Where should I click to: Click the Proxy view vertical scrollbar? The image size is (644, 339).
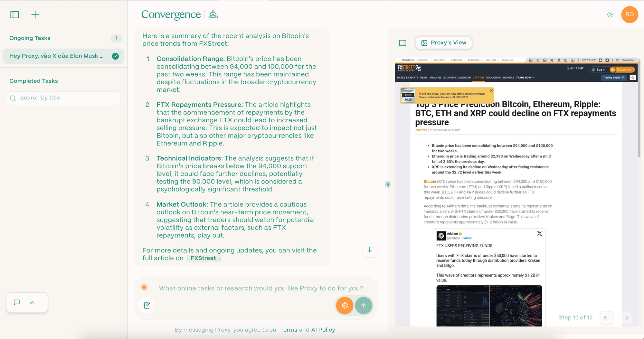coord(639,108)
